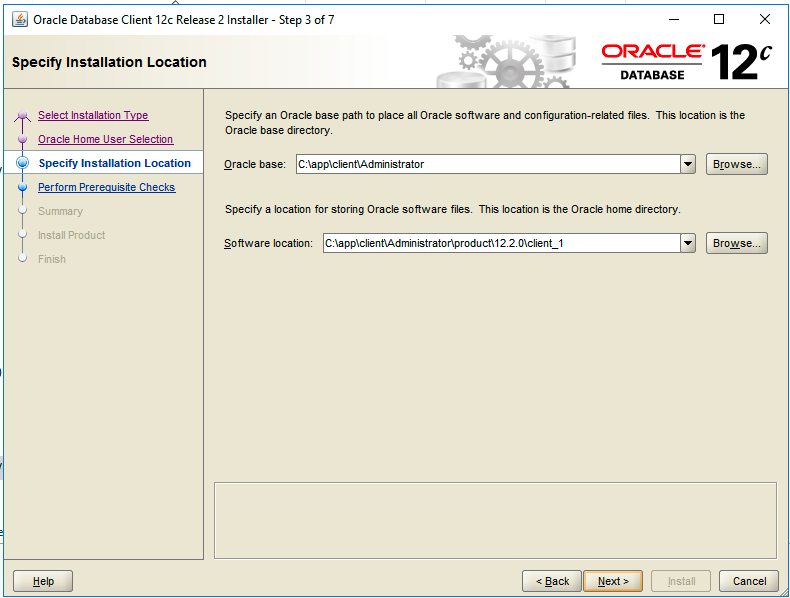Click into the Oracle base path field

click(x=488, y=164)
